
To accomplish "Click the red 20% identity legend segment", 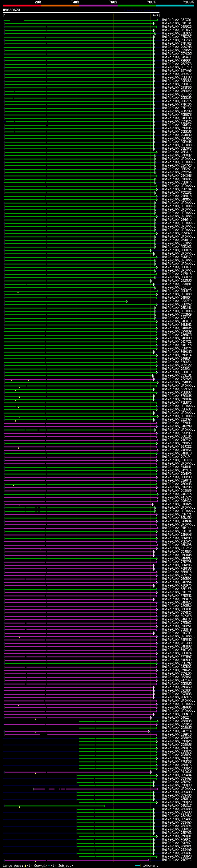I will [x=22, y=6].
